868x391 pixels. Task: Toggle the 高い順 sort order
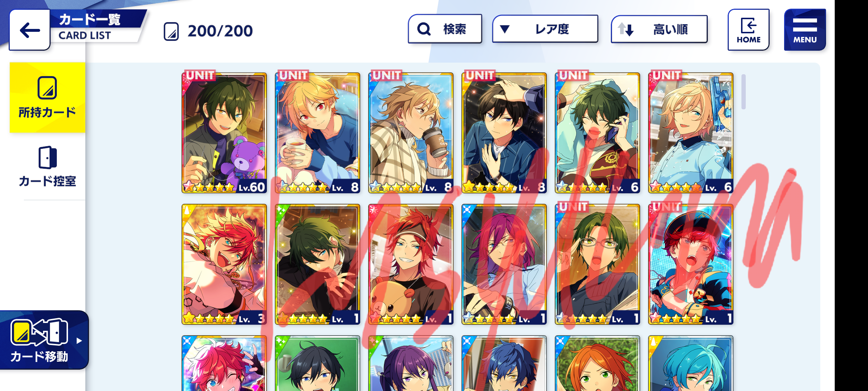[659, 29]
